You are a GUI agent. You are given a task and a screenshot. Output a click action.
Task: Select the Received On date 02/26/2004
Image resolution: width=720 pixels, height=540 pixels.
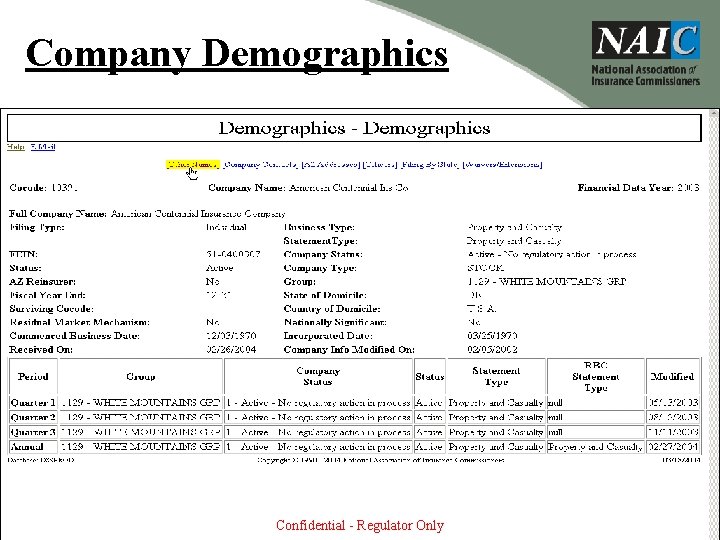pyautogui.click(x=231, y=349)
